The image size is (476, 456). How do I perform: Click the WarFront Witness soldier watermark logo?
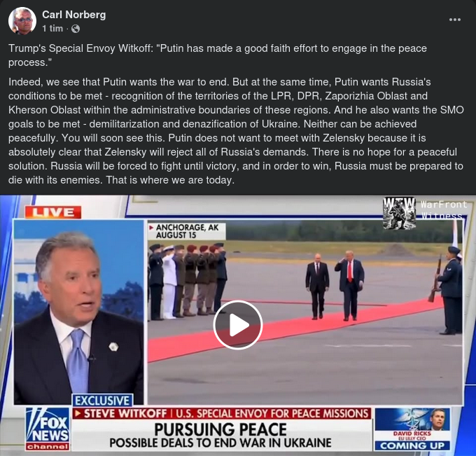click(399, 213)
